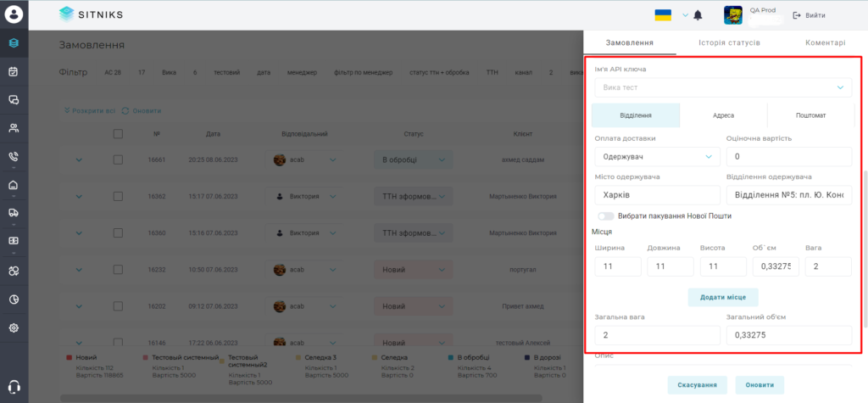The image size is (868, 403).
Task: Click the Загальна вага input field
Action: tap(657, 335)
